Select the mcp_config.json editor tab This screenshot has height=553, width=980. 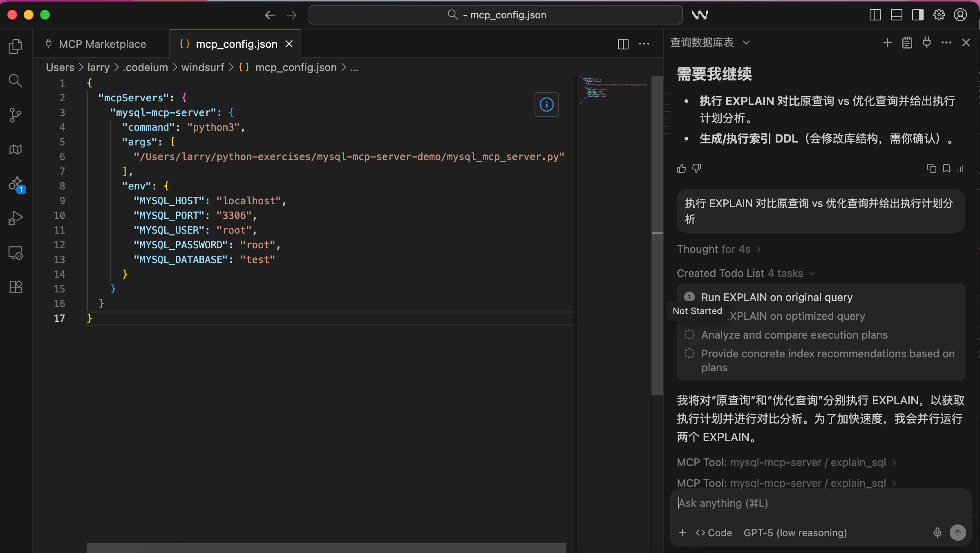[236, 44]
